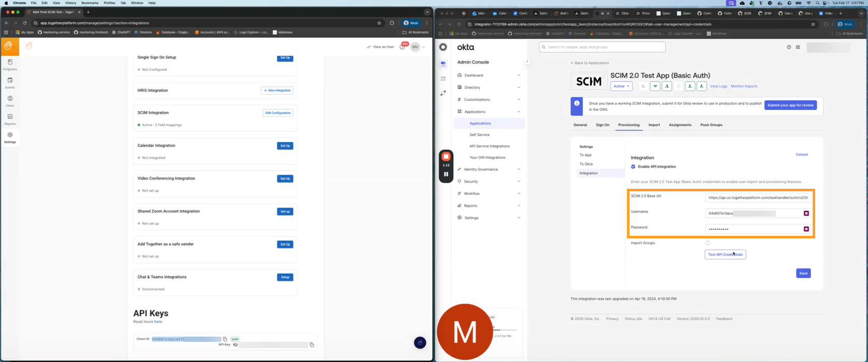Switch to the Import tab
Screen dimensions: 868x362
654,125
